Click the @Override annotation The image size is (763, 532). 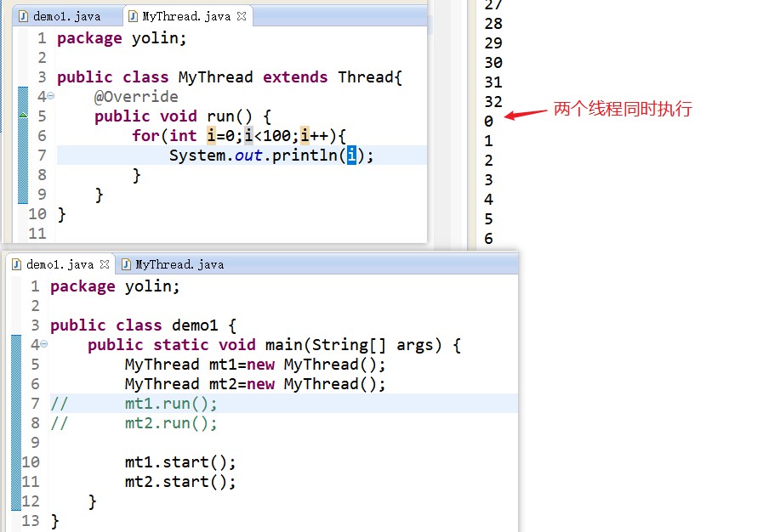136,96
